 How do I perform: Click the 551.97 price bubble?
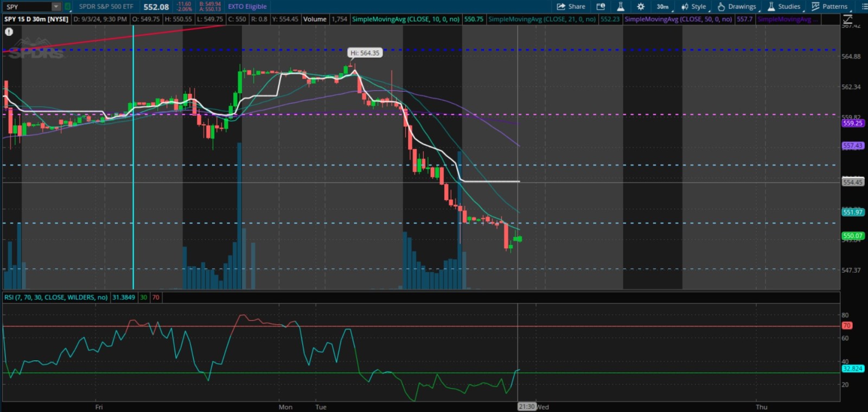click(x=853, y=212)
